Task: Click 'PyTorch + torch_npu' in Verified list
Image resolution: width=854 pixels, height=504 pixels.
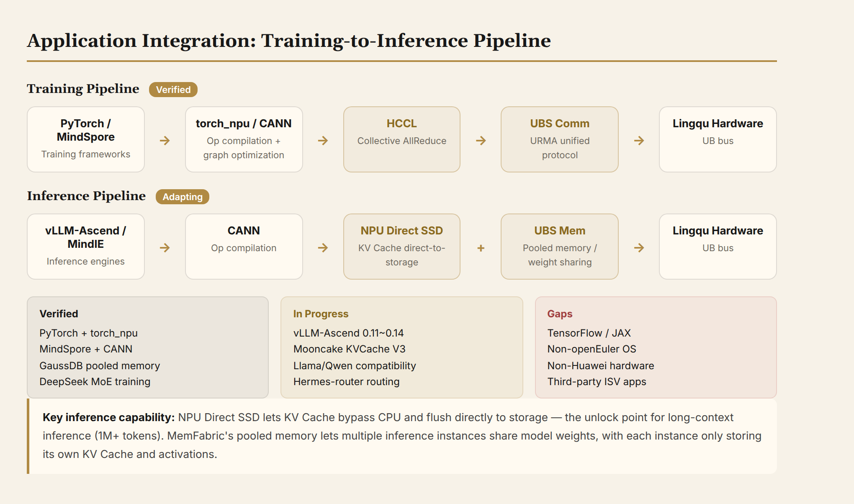Action: 88,333
